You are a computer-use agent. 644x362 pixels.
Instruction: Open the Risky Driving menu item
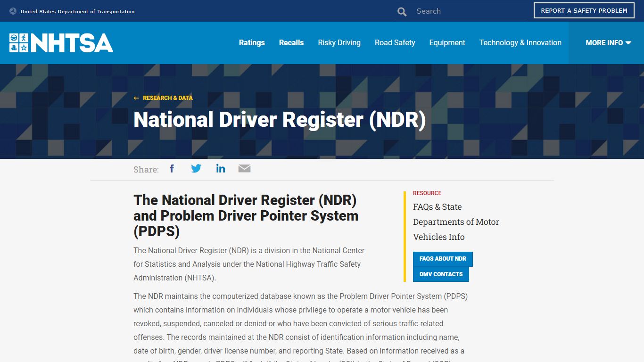339,43
